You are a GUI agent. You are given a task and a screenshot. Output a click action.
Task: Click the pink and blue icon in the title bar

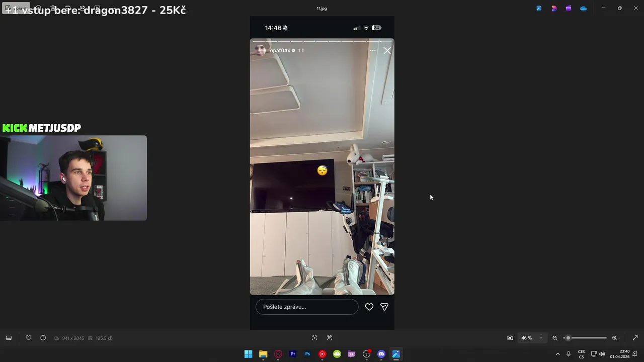[x=554, y=8]
